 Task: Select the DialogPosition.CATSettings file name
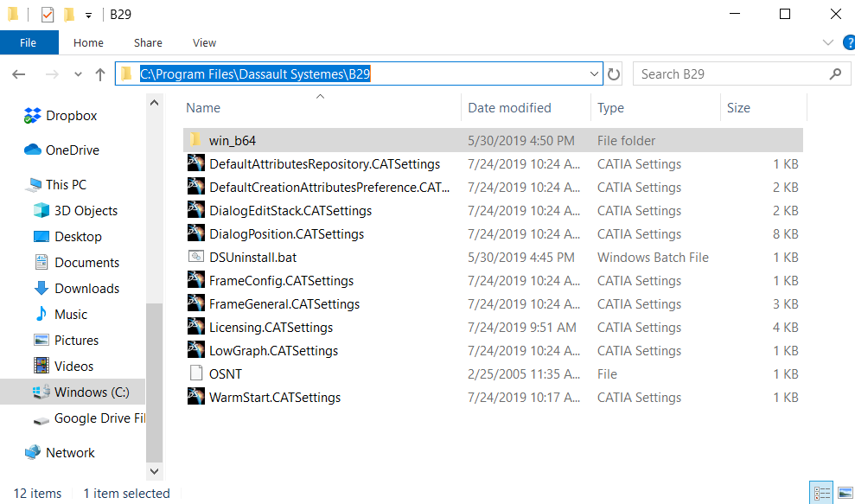point(287,234)
